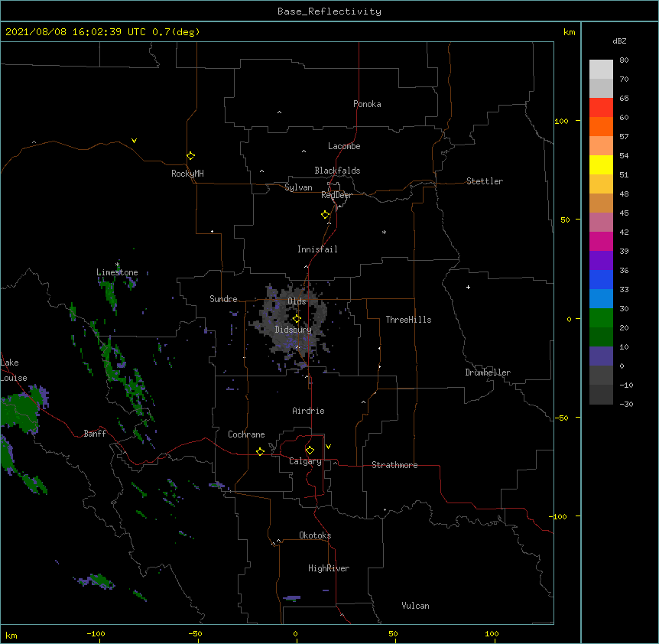Click the Louise label at the map edge
Viewport: 659px width, 644px height.
13,378
